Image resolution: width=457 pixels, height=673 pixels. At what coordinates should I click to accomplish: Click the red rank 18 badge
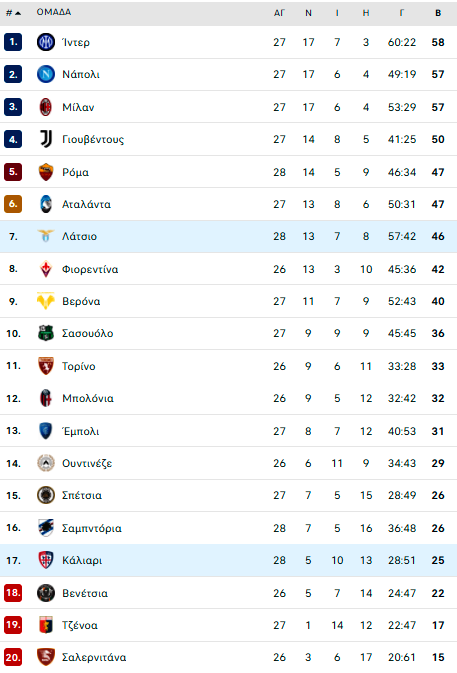(x=13, y=593)
